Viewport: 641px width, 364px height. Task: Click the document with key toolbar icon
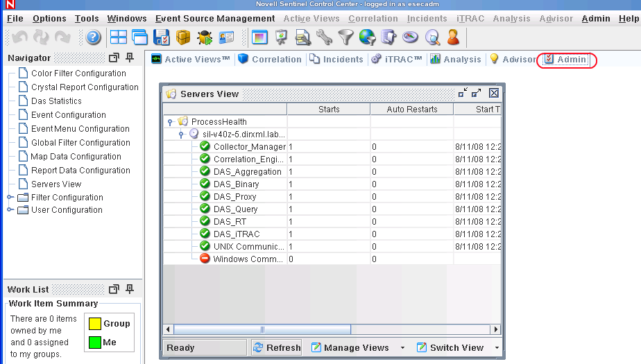coord(303,37)
